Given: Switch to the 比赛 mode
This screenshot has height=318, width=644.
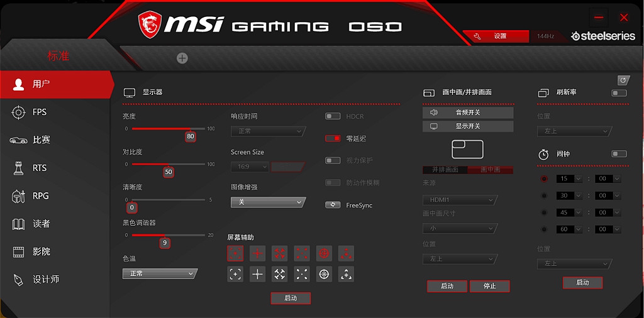Looking at the screenshot, I should click(55, 140).
